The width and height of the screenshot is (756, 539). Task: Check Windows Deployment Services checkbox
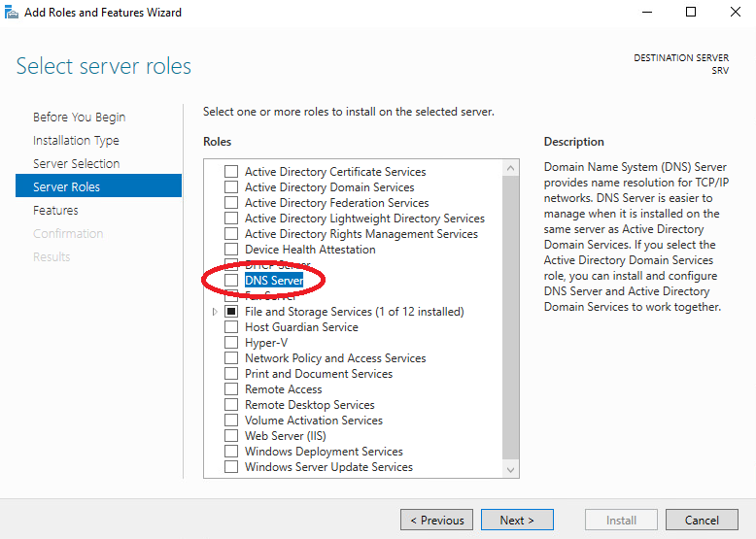pos(231,452)
